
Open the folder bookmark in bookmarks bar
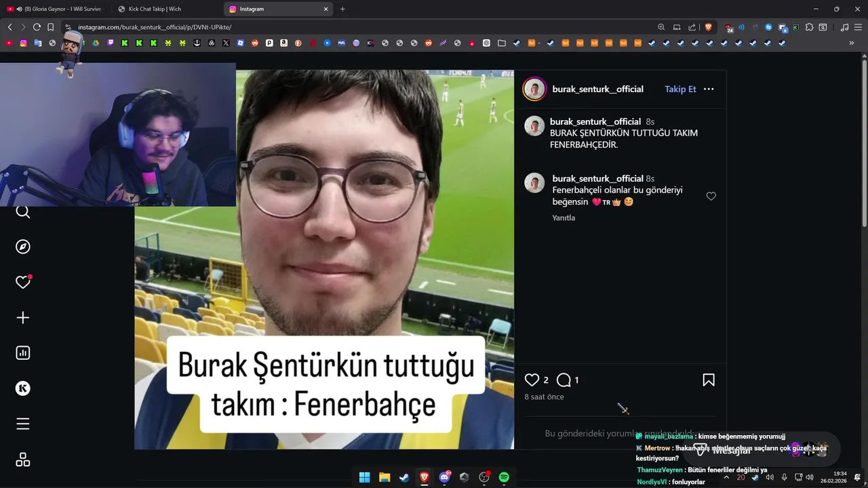(501, 43)
